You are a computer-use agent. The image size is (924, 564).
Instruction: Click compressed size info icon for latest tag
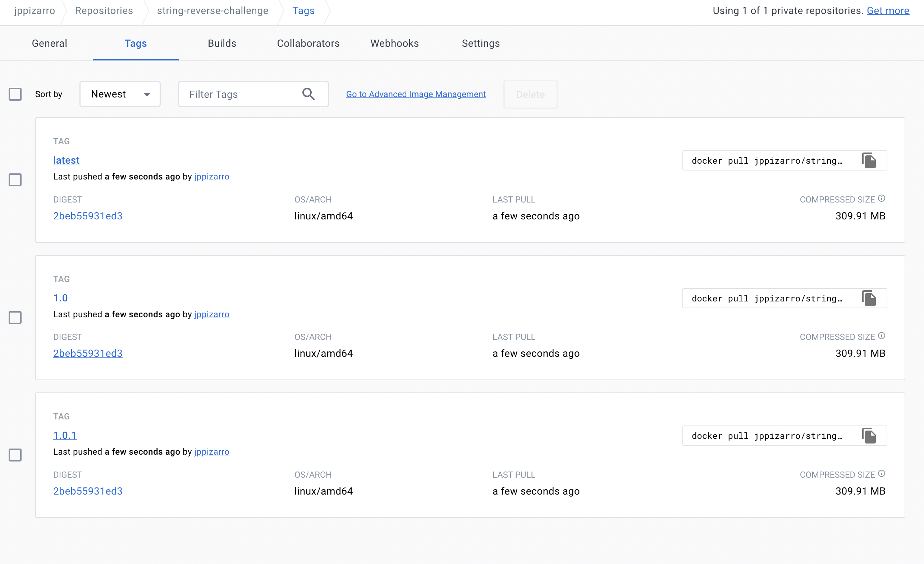pyautogui.click(x=881, y=199)
